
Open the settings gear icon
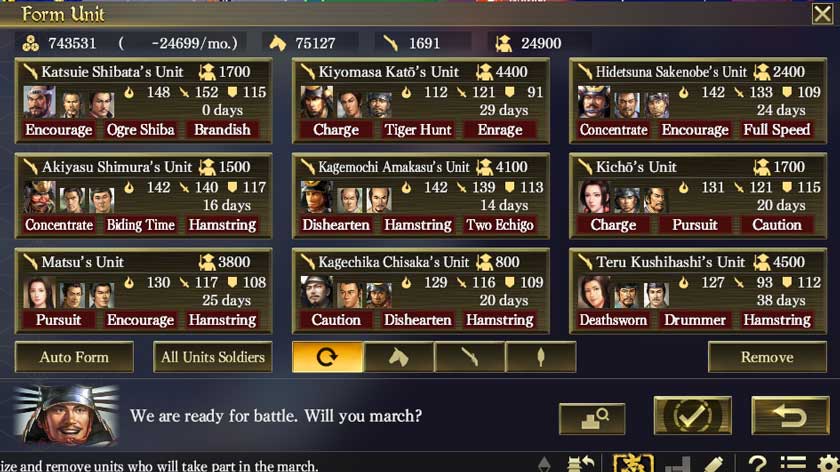coord(828,463)
